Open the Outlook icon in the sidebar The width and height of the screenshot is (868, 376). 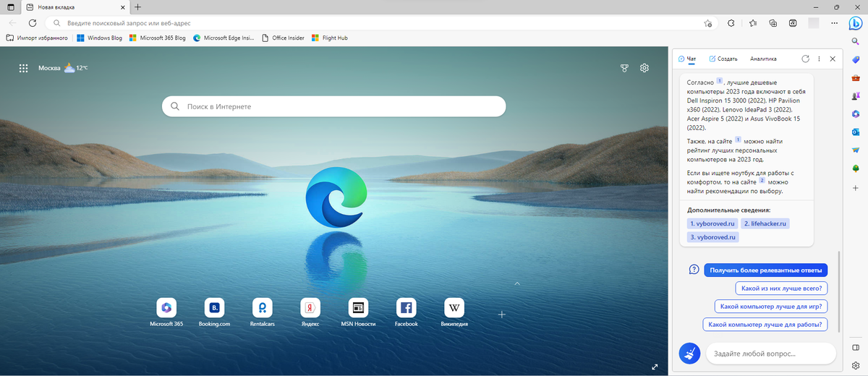[x=855, y=132]
